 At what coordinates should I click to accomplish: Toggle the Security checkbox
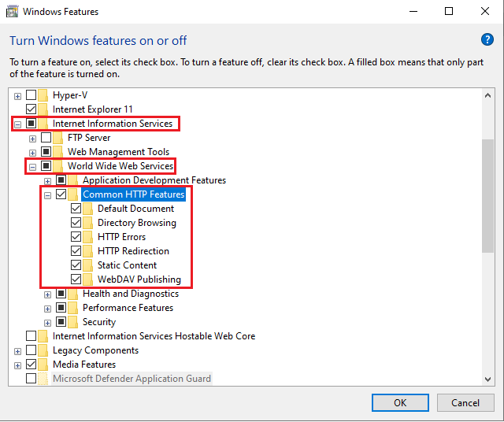click(x=61, y=322)
